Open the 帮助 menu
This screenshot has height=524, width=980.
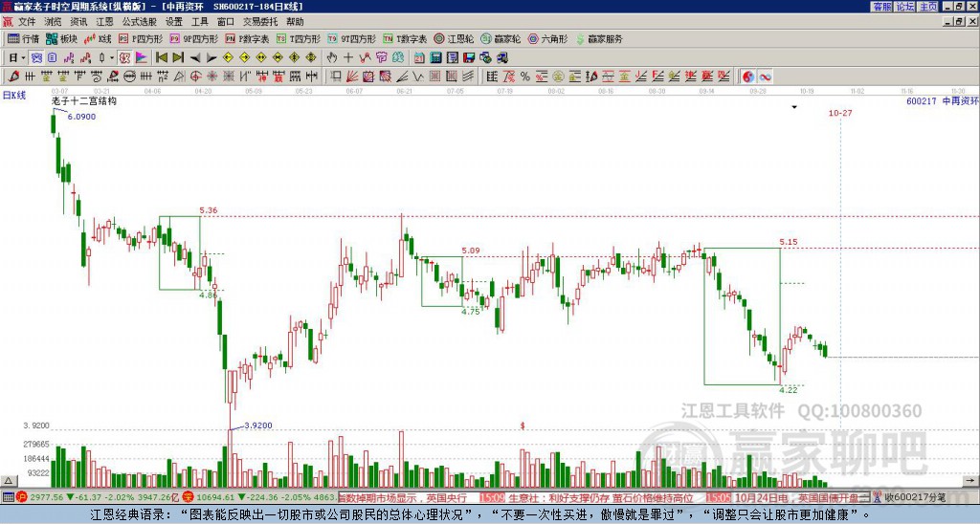[295, 22]
